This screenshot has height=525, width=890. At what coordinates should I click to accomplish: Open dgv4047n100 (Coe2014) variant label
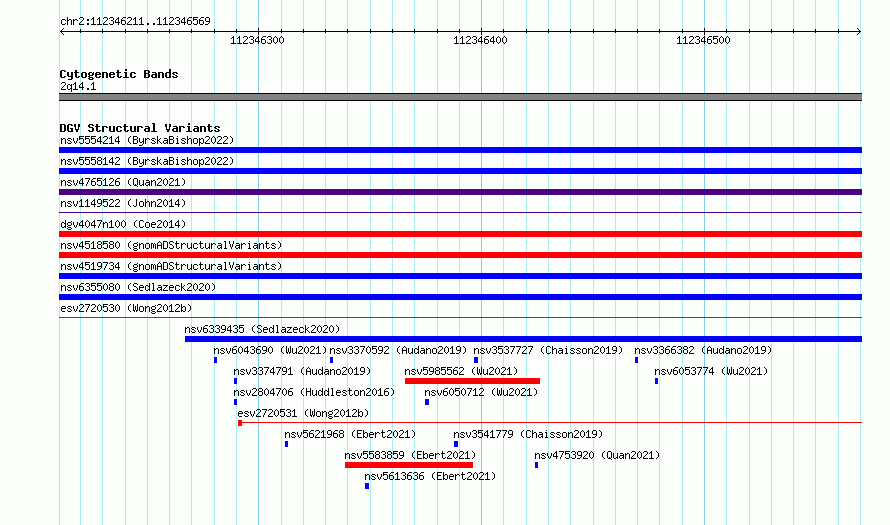click(123, 224)
